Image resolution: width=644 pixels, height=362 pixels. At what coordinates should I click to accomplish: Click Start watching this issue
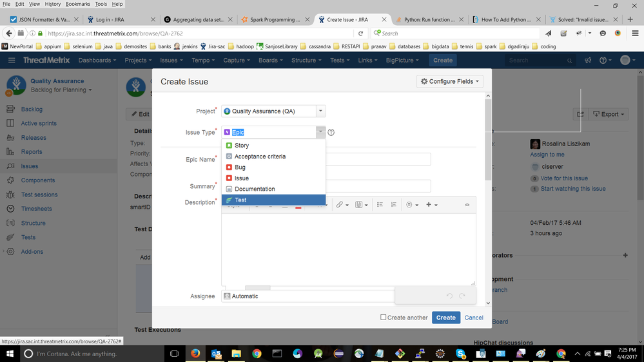click(573, 189)
